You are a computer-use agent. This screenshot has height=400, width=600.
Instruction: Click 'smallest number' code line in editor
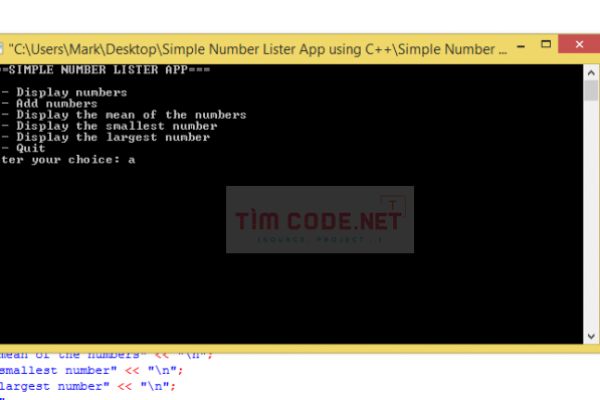tap(91, 371)
